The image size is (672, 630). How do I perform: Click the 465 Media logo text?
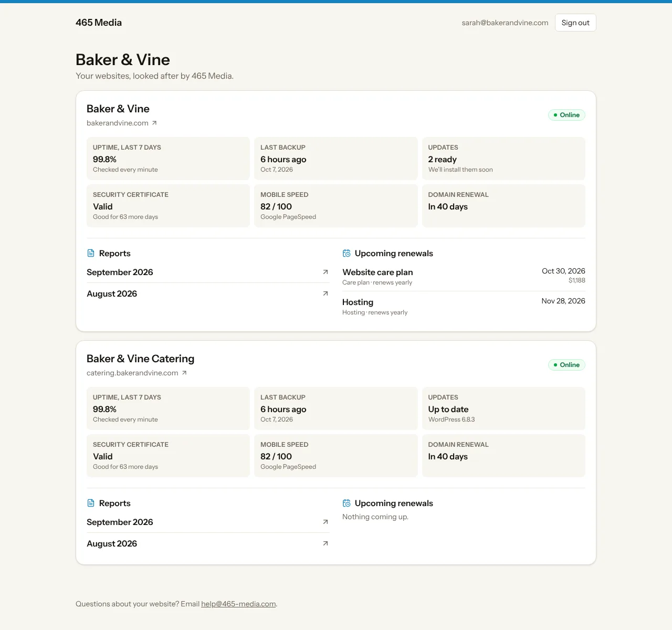coord(99,23)
